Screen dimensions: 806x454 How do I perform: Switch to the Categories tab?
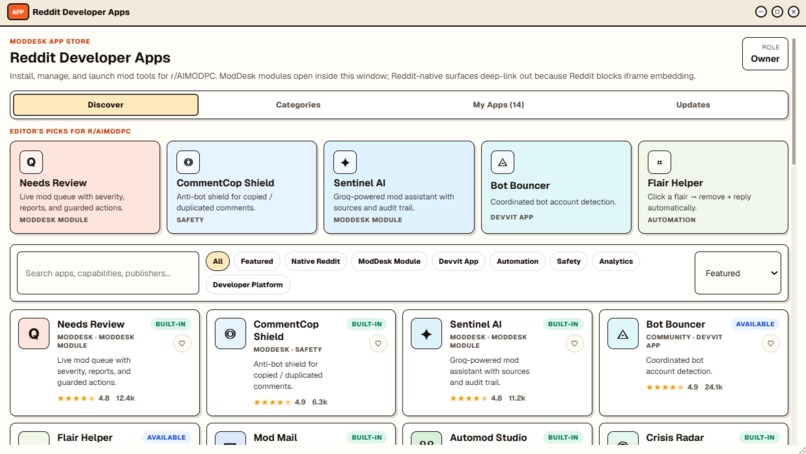(298, 104)
